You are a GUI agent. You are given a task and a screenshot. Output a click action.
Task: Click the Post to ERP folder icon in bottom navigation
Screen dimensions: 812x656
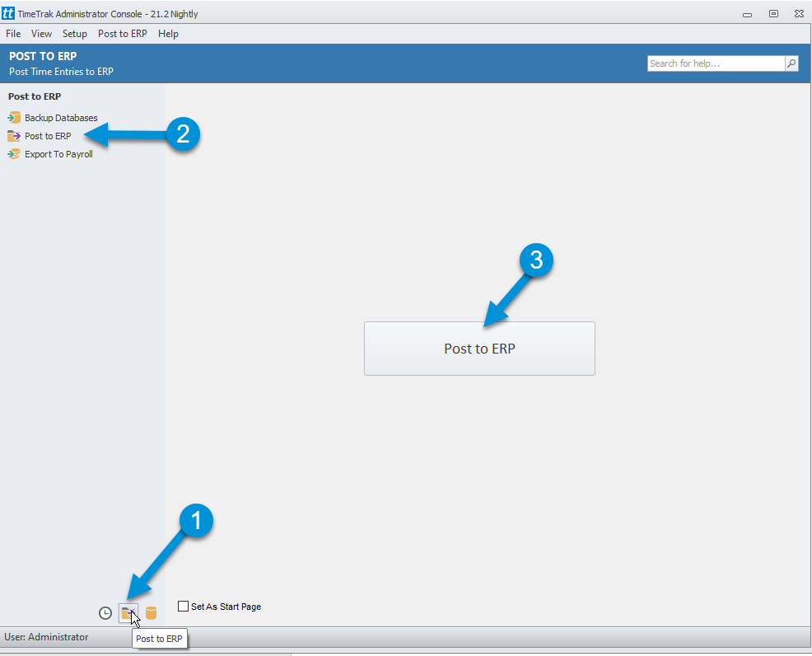click(128, 613)
